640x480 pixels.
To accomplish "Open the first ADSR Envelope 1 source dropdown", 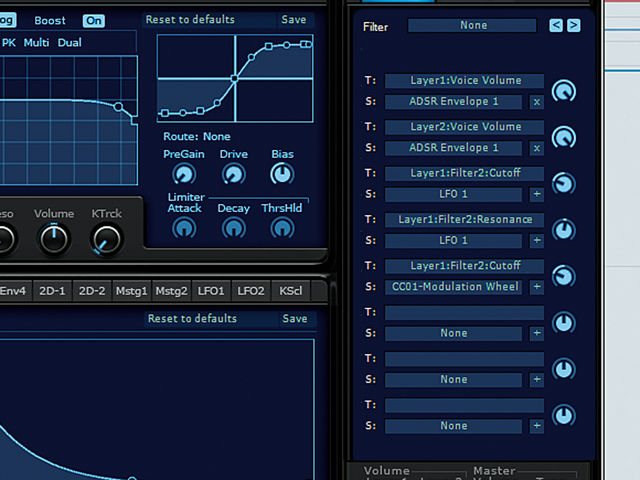I will (x=453, y=102).
